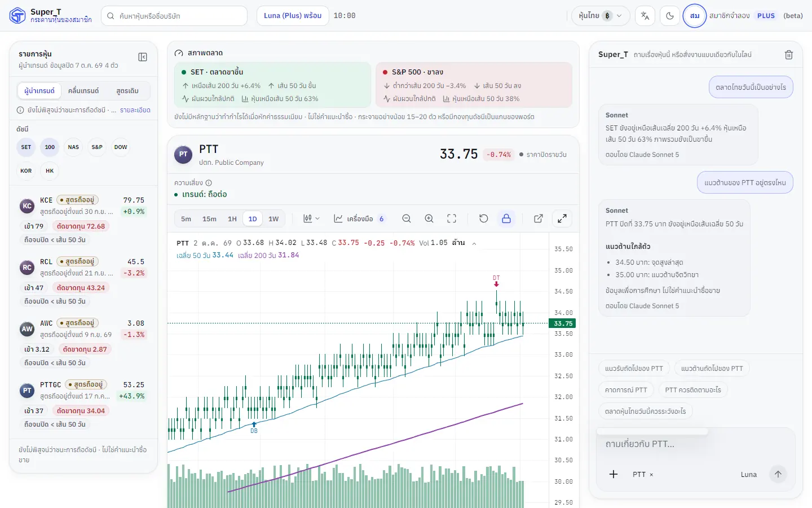The image size is (812, 508).
Task: Click the Luna (Plus) ready button
Action: pos(293,16)
